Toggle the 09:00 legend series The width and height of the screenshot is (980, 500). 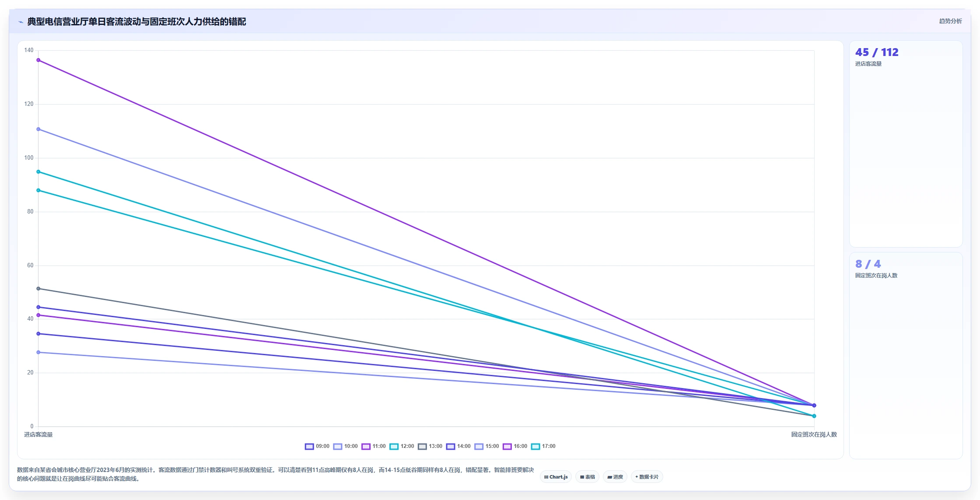coord(317,446)
